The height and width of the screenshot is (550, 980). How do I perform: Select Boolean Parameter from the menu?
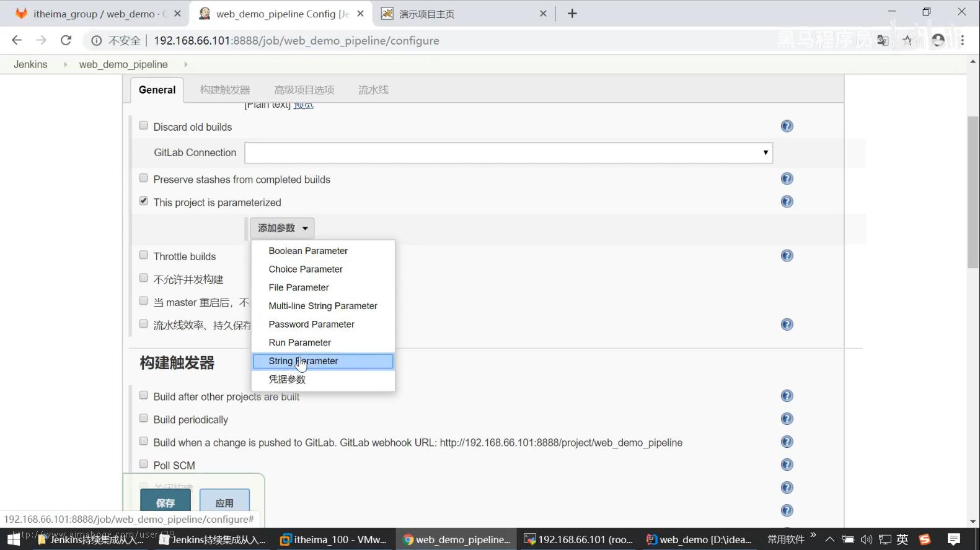(x=323, y=251)
